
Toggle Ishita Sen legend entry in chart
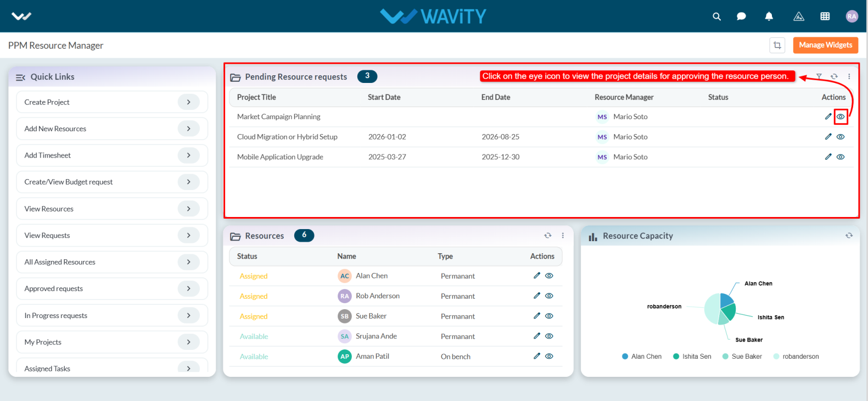(x=692, y=357)
